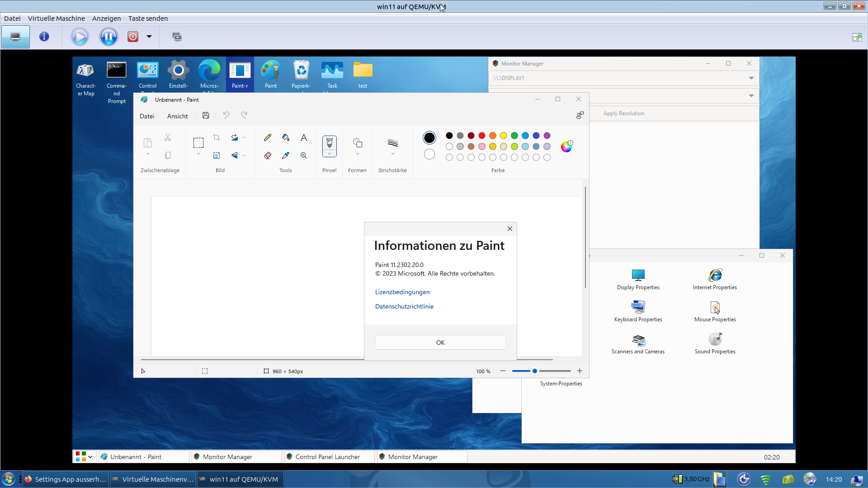The height and width of the screenshot is (488, 868).
Task: Click the Cut scissors icon
Action: point(168,137)
